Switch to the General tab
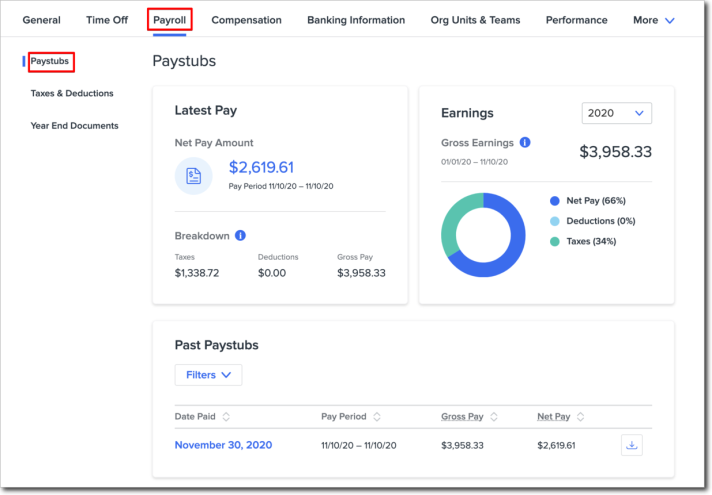 click(41, 20)
